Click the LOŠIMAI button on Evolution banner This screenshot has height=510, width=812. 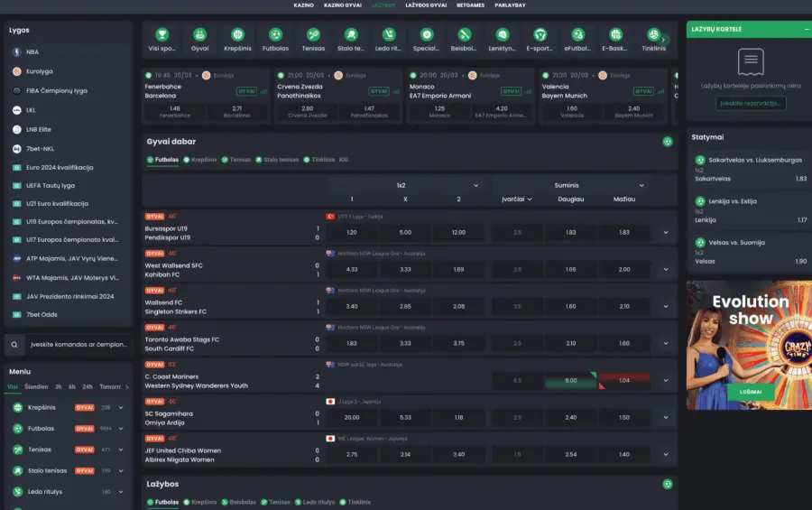click(751, 392)
